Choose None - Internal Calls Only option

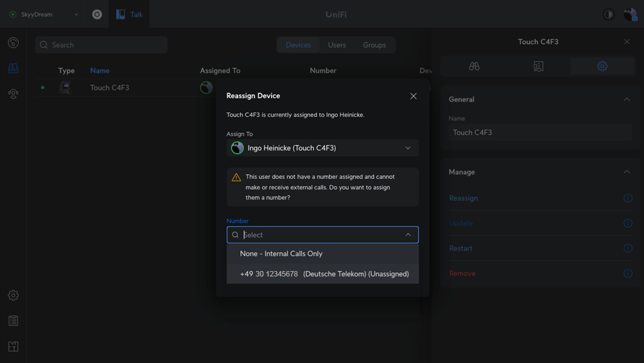[x=281, y=253]
